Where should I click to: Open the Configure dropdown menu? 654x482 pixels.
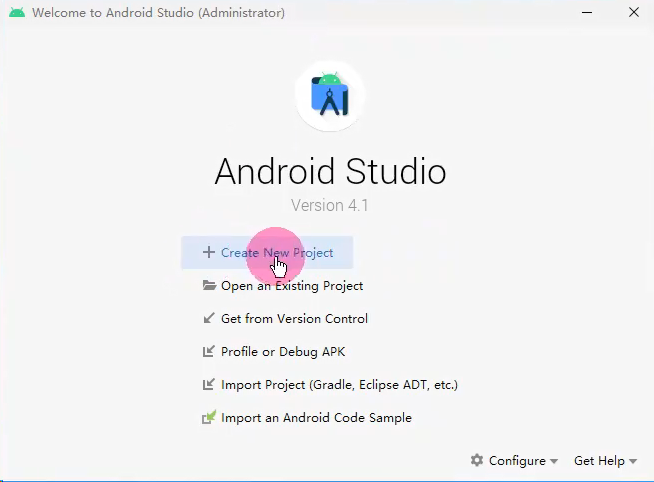pyautogui.click(x=514, y=461)
